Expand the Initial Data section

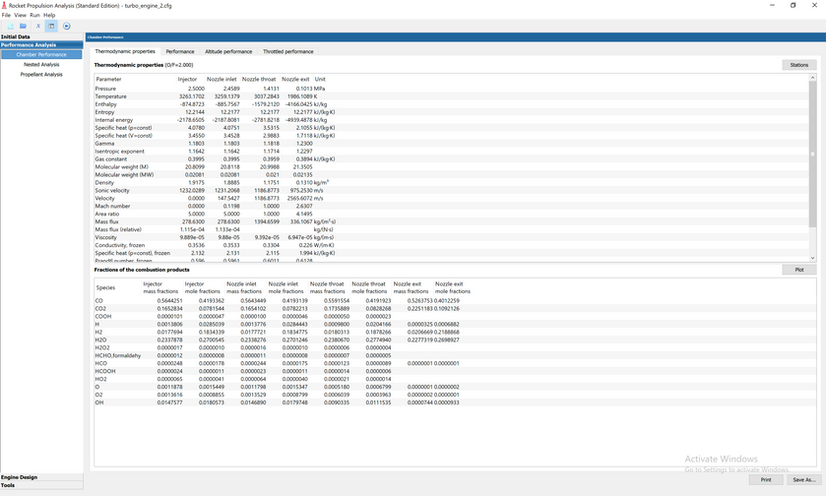coord(42,37)
